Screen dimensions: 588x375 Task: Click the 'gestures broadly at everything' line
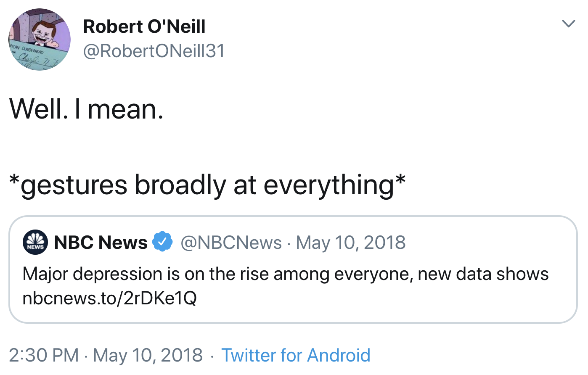click(x=207, y=185)
